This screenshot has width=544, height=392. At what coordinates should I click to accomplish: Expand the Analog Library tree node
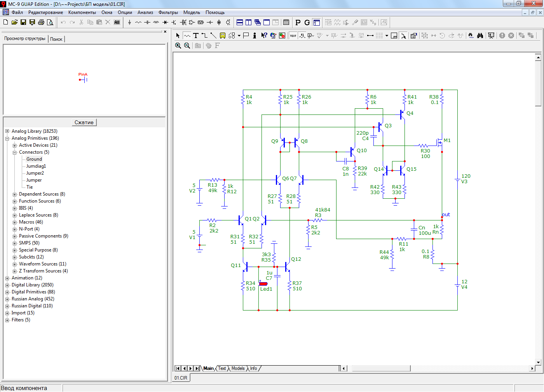pos(7,131)
